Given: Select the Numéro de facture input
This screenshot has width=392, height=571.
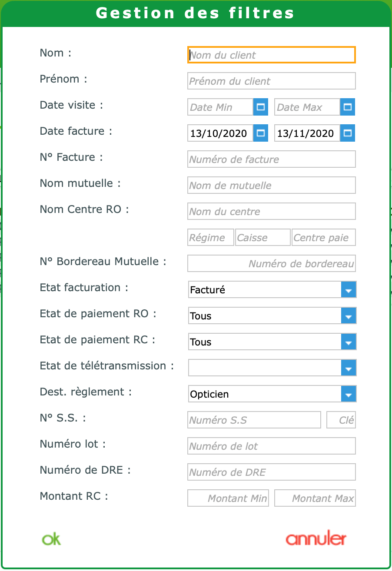Looking at the screenshot, I should point(272,159).
